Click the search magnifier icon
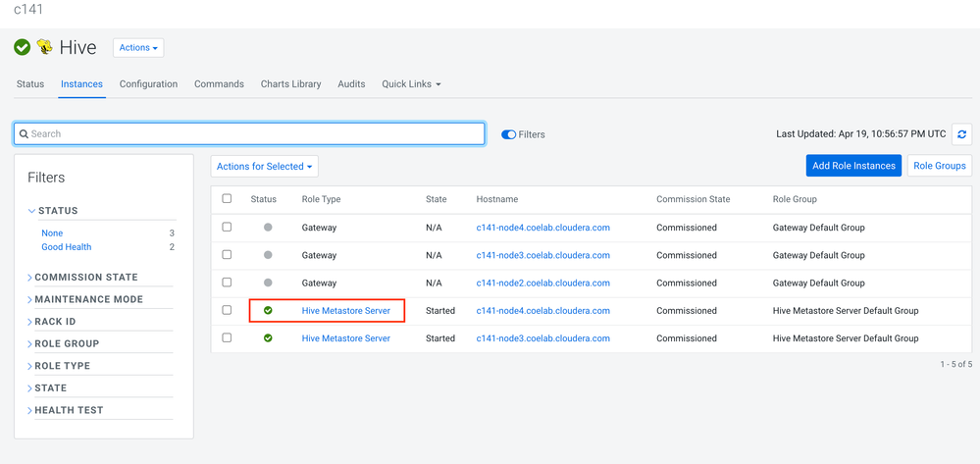 tap(24, 134)
